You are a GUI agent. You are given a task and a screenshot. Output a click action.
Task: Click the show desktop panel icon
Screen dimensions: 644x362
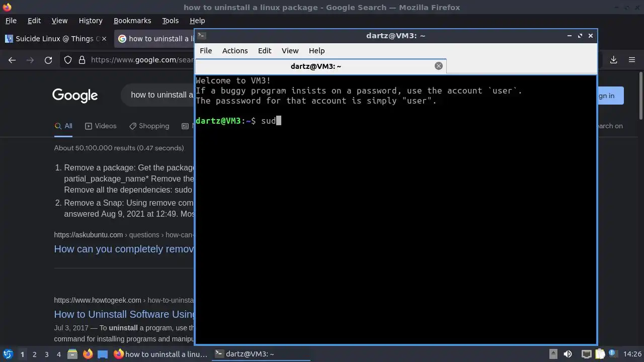point(103,354)
